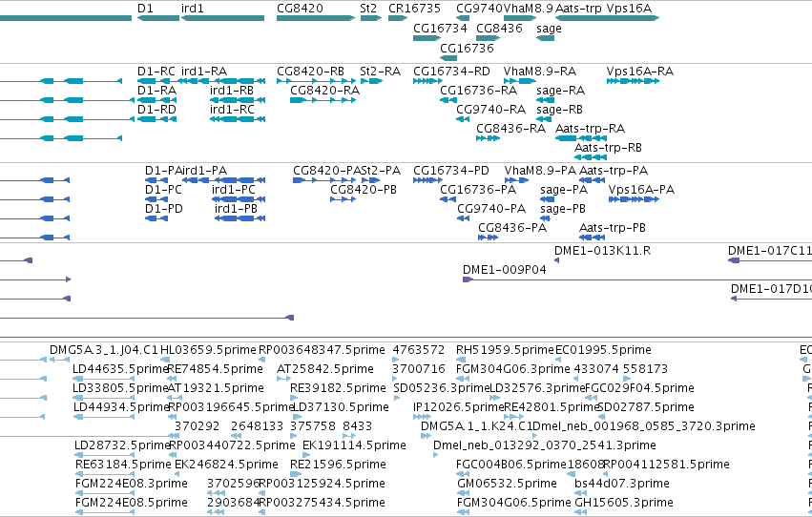Select the D1-RA transcript label
The width and height of the screenshot is (812, 517).
pyautogui.click(x=156, y=91)
